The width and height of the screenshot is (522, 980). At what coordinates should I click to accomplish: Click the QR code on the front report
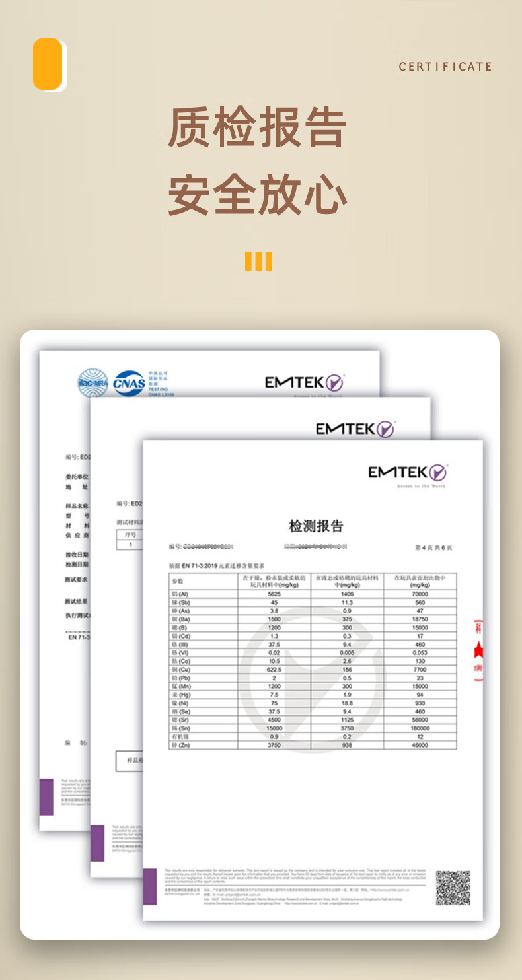(x=453, y=888)
